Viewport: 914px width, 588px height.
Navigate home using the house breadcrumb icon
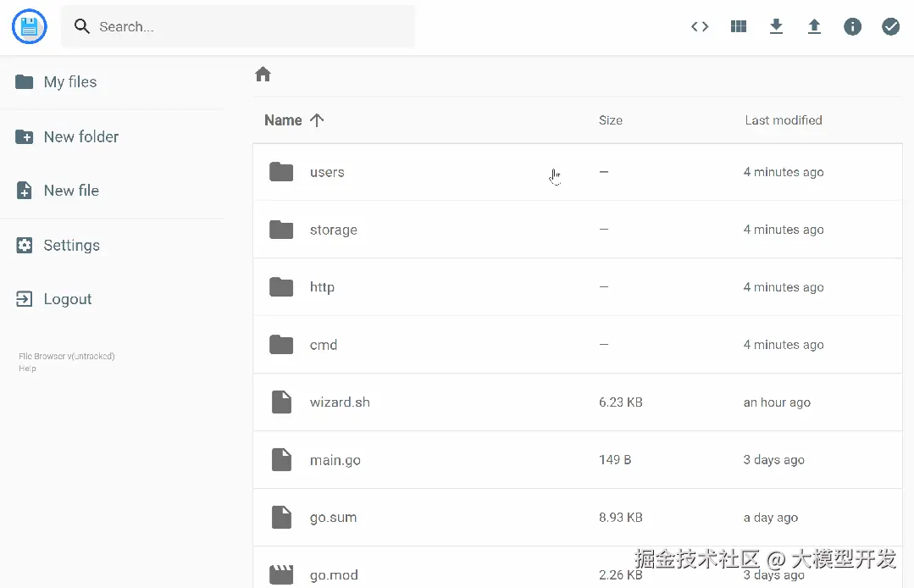263,75
